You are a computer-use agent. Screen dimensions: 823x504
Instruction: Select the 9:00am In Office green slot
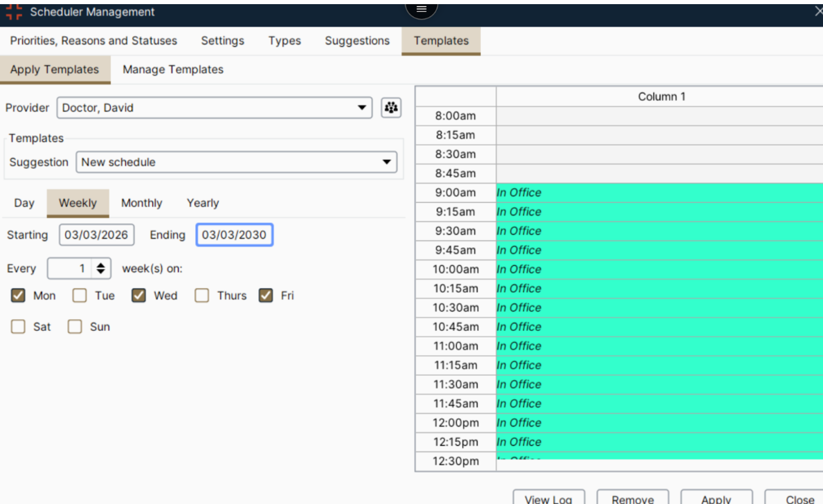658,192
